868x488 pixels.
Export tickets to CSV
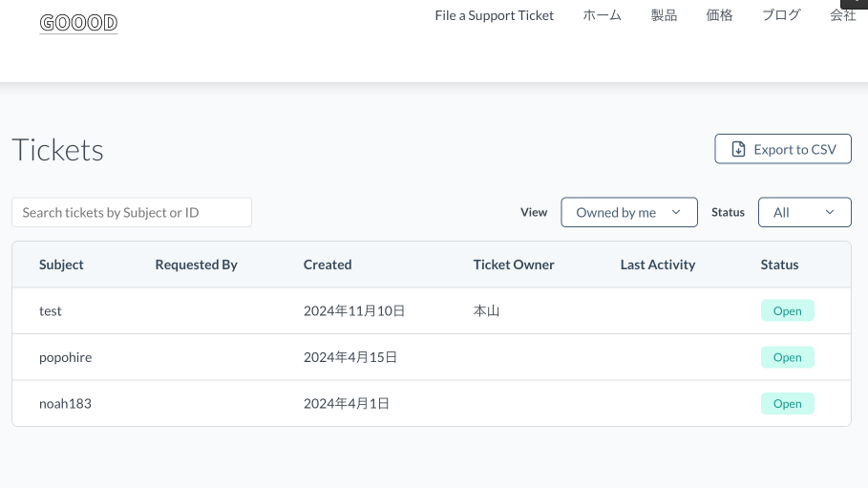[783, 149]
